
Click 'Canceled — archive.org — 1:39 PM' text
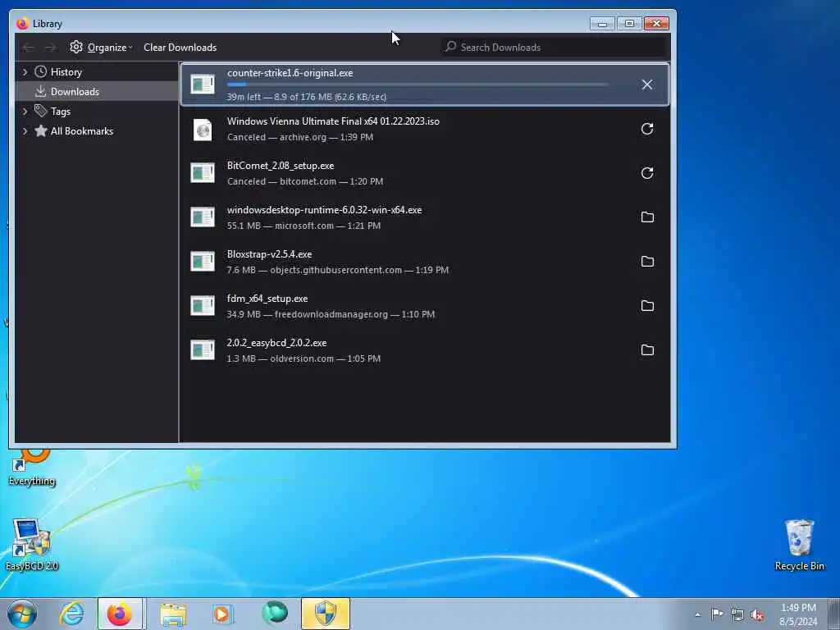pos(300,137)
